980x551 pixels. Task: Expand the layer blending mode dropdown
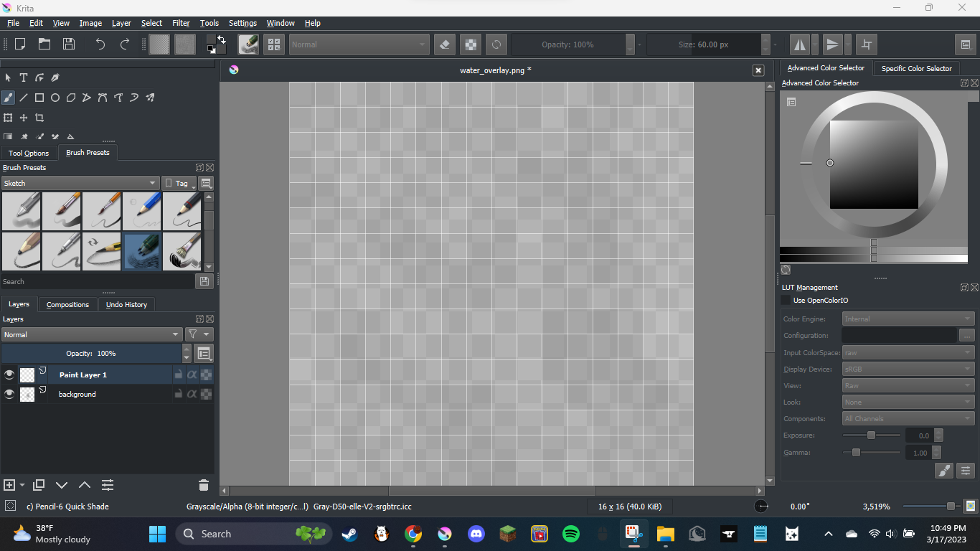(x=92, y=334)
